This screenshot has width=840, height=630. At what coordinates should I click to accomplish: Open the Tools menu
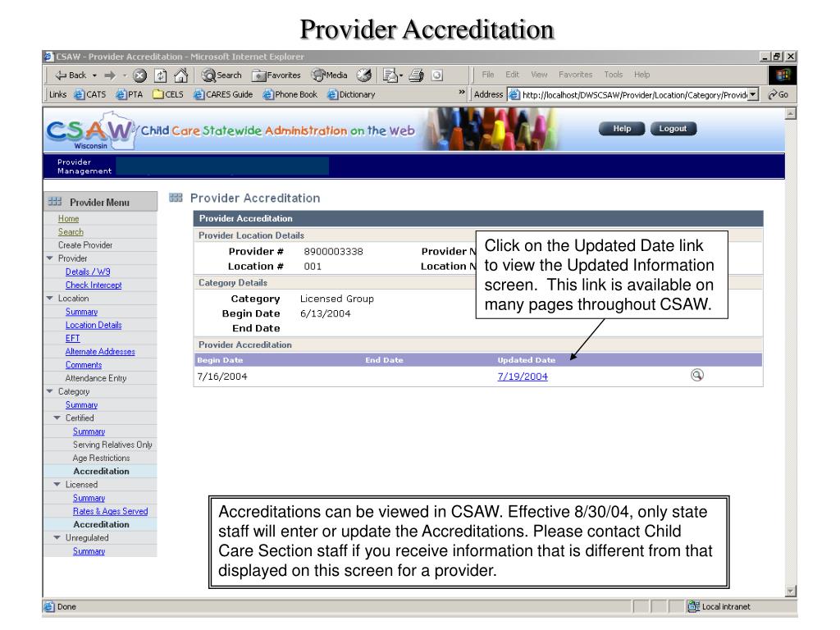coord(614,75)
